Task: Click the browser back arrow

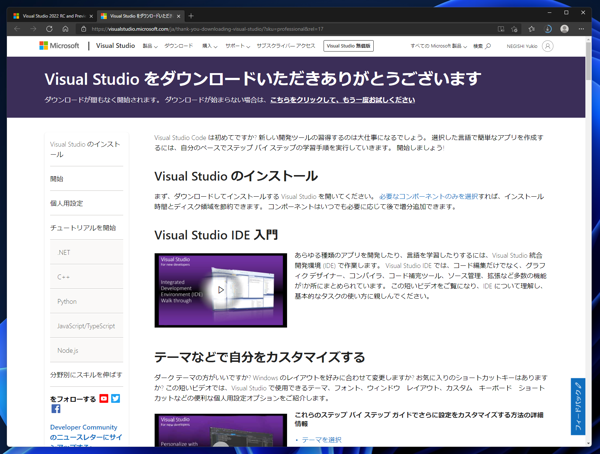Action: point(17,29)
